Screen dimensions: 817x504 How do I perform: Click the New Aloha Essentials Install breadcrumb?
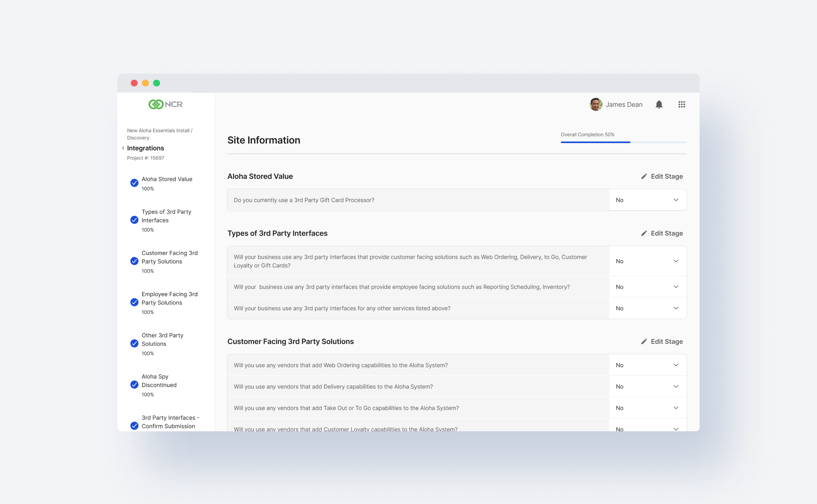[x=158, y=130]
